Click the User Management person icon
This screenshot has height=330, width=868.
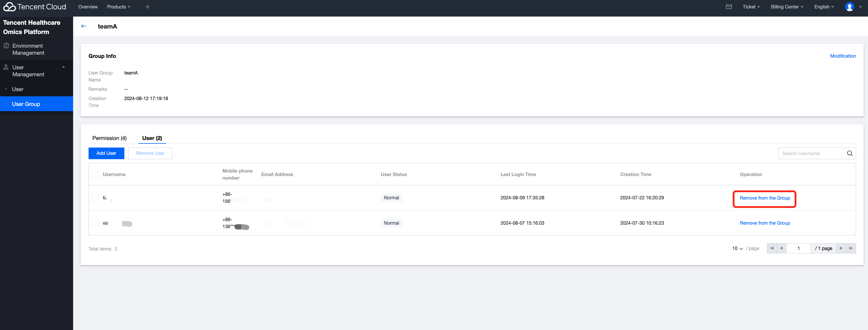[6, 67]
